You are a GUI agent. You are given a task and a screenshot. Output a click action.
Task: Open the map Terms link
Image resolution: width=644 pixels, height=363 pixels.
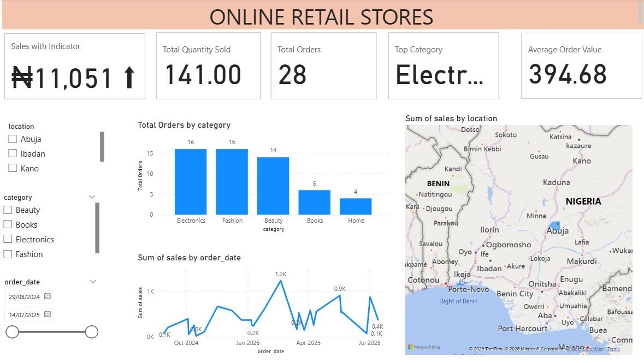[613, 349]
